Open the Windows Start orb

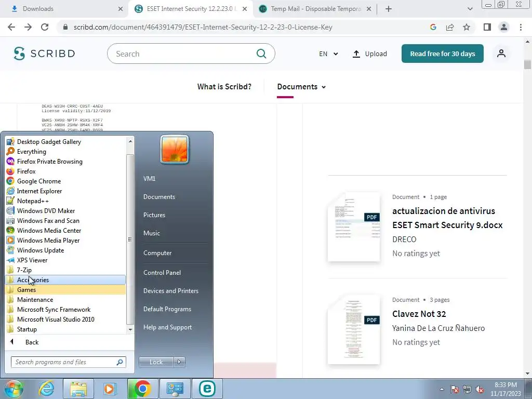click(13, 389)
